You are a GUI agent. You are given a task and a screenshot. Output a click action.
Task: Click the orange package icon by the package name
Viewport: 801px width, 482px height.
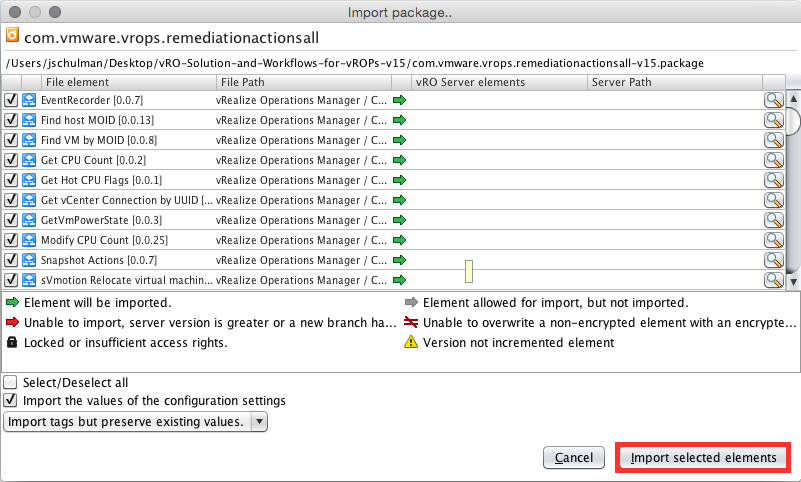pyautogui.click(x=12, y=35)
